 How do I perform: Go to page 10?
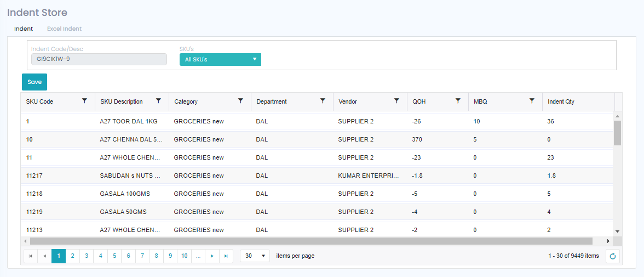(185, 256)
